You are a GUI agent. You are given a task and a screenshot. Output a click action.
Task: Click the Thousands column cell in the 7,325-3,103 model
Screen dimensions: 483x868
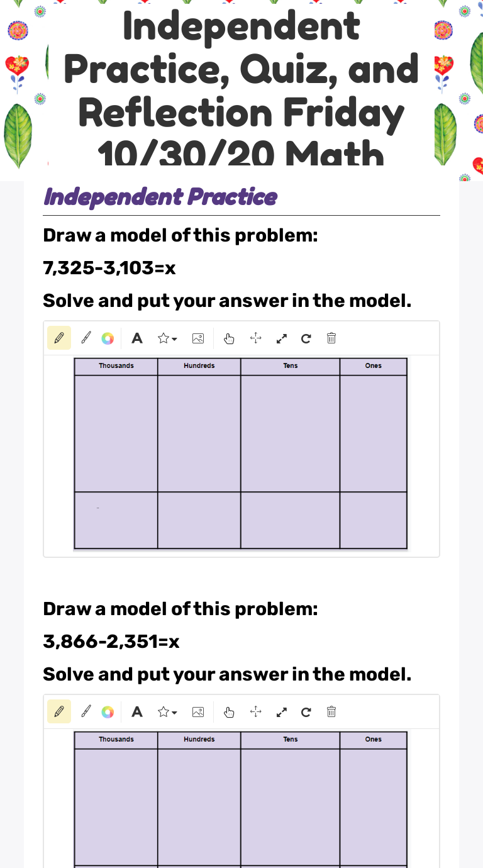pyautogui.click(x=116, y=433)
